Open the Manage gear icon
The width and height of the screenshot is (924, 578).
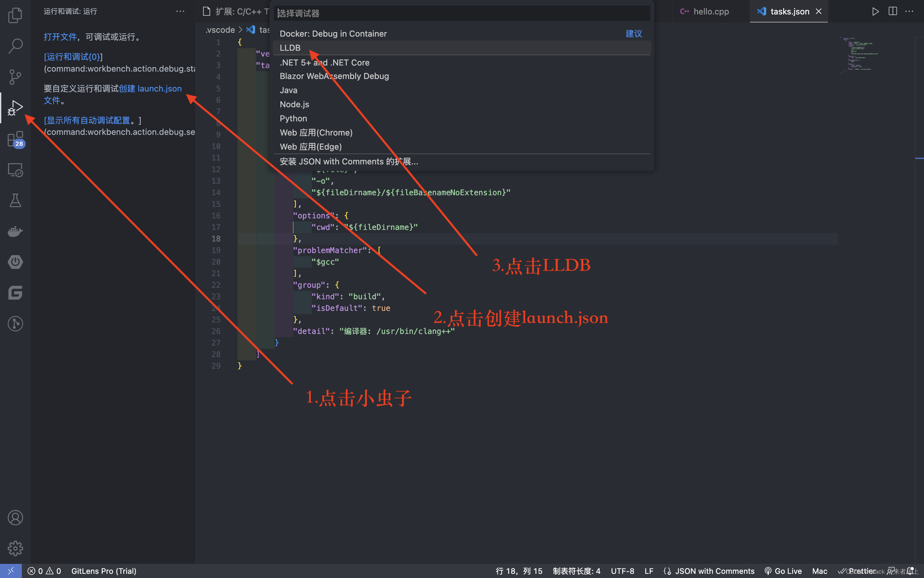[x=15, y=548]
